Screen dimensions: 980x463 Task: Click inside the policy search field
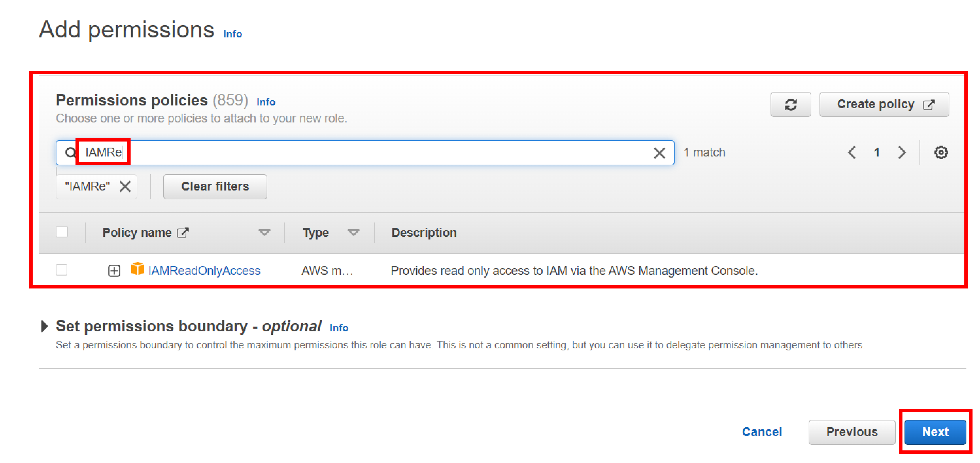tap(381, 153)
